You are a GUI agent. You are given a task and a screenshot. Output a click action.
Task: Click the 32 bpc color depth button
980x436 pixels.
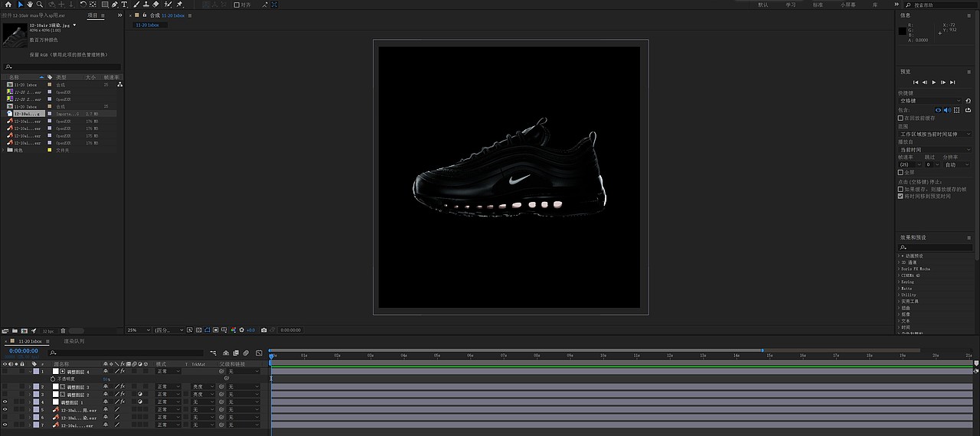(48, 330)
